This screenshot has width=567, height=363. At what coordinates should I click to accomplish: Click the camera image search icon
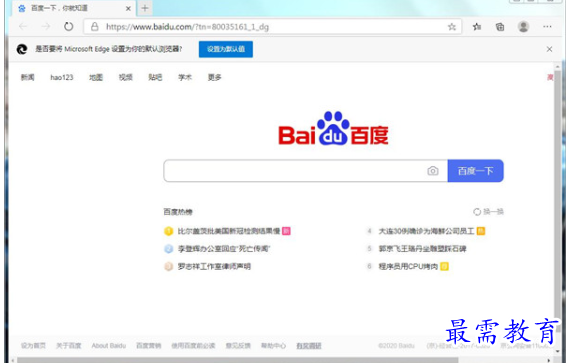pyautogui.click(x=433, y=171)
